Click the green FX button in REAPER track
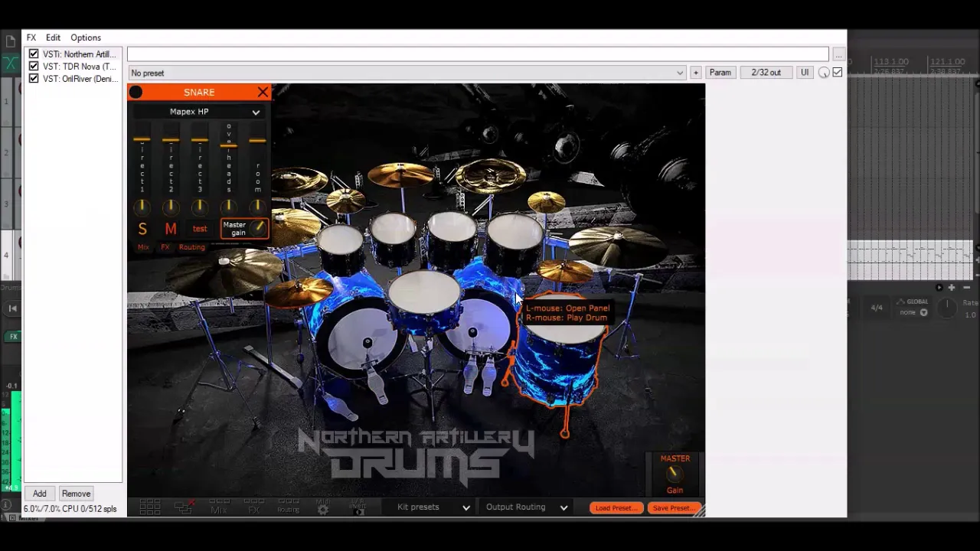The image size is (980, 551). (x=13, y=337)
